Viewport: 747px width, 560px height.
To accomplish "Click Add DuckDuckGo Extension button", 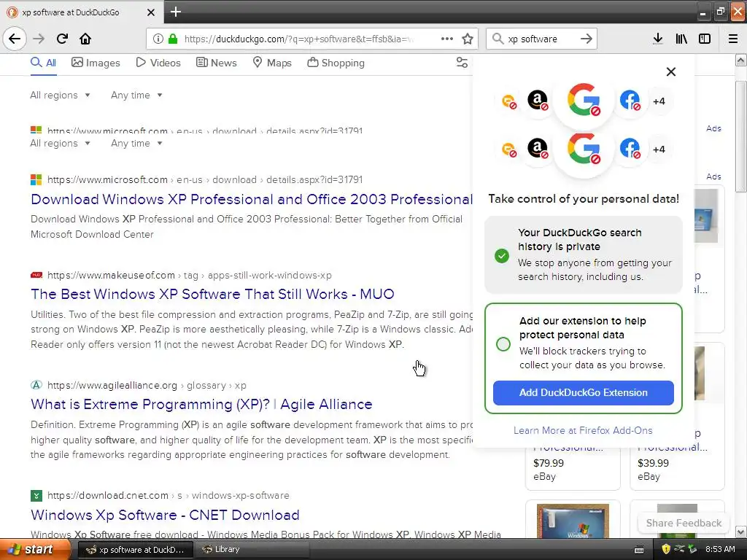I will click(584, 393).
